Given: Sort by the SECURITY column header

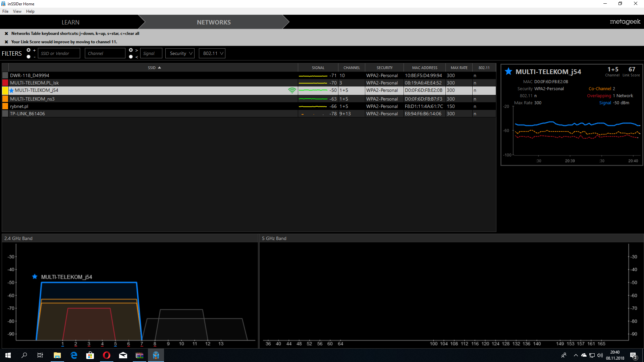Looking at the screenshot, I should 384,68.
